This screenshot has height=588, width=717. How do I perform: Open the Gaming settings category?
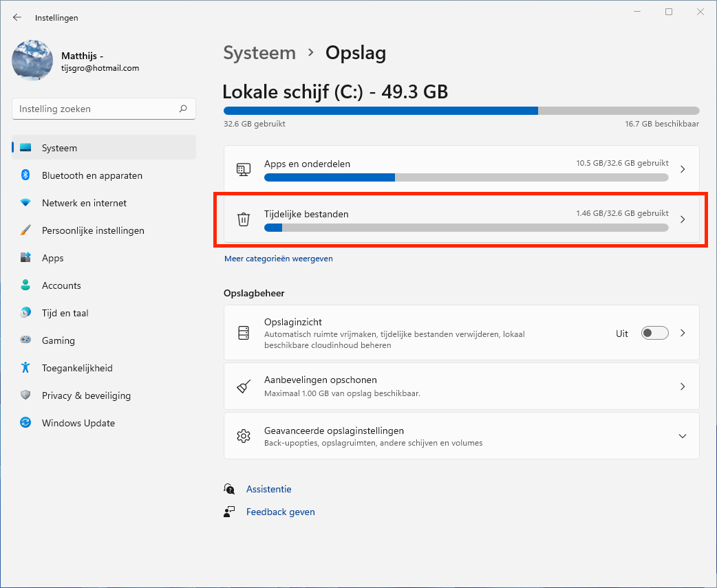58,340
